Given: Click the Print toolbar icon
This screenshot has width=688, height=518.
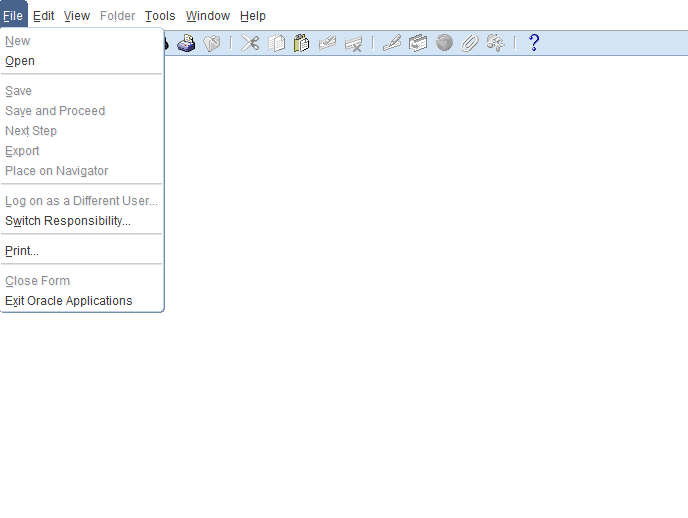Looking at the screenshot, I should (186, 43).
